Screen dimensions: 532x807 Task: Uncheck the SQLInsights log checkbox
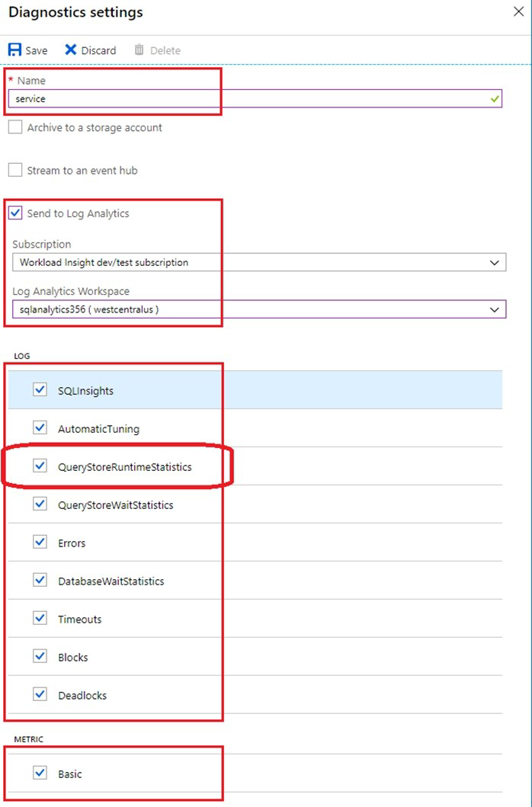(x=40, y=390)
